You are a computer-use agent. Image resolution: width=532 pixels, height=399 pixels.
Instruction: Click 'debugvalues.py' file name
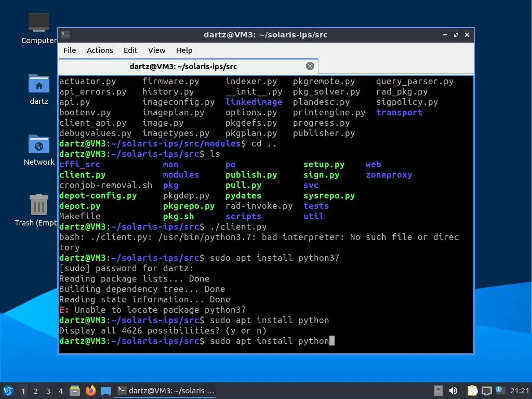(x=96, y=134)
